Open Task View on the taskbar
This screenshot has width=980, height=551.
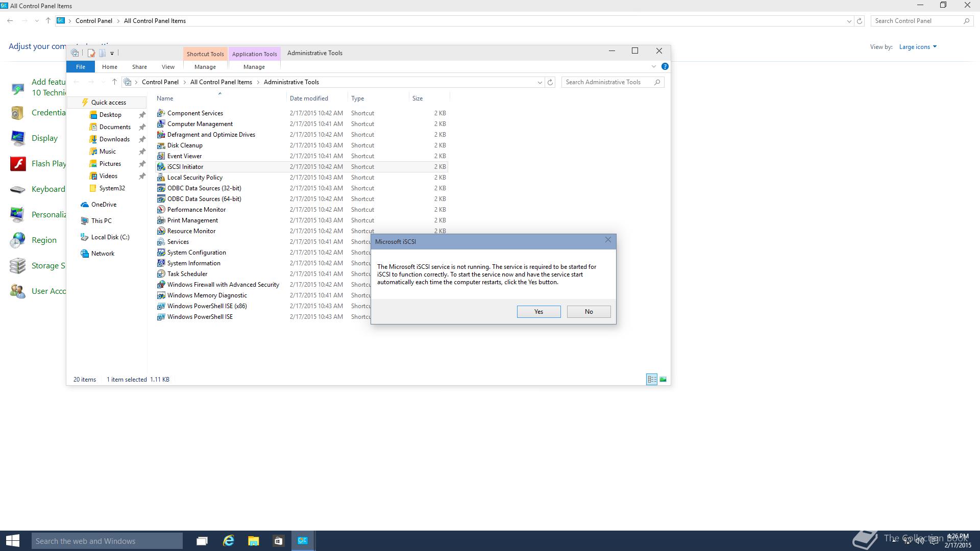(202, 541)
